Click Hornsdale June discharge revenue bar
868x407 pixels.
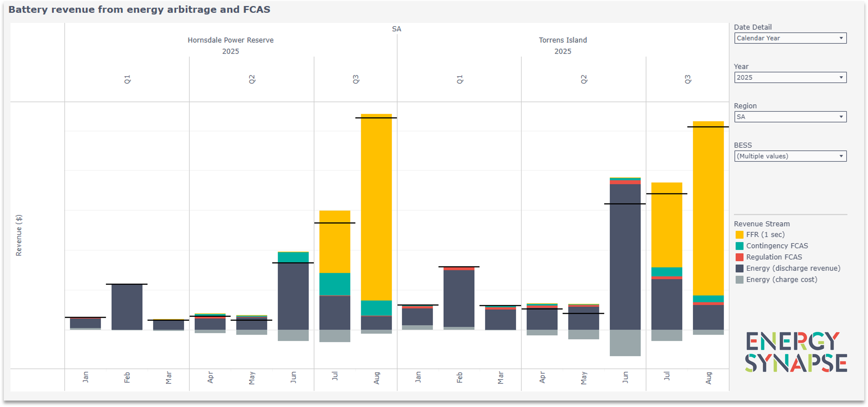point(293,296)
